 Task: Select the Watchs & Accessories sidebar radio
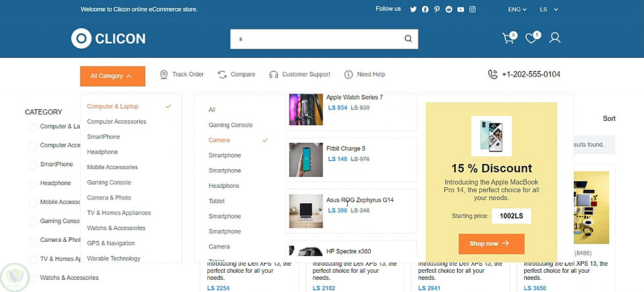click(32, 278)
